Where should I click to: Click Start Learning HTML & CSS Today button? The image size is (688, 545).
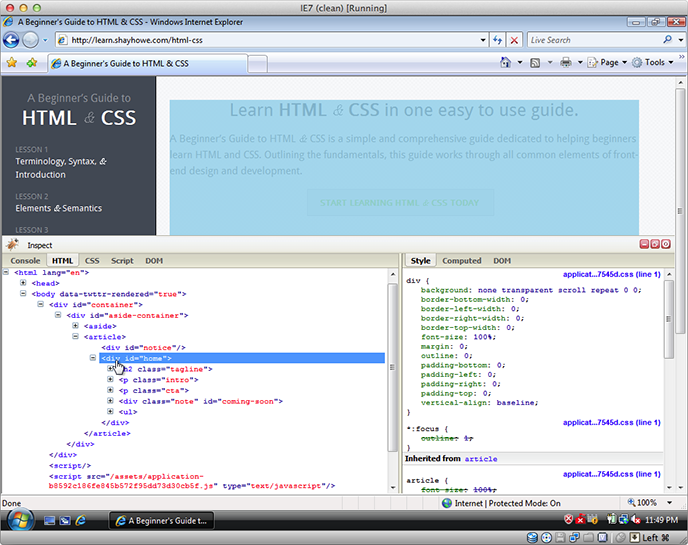[x=400, y=203]
